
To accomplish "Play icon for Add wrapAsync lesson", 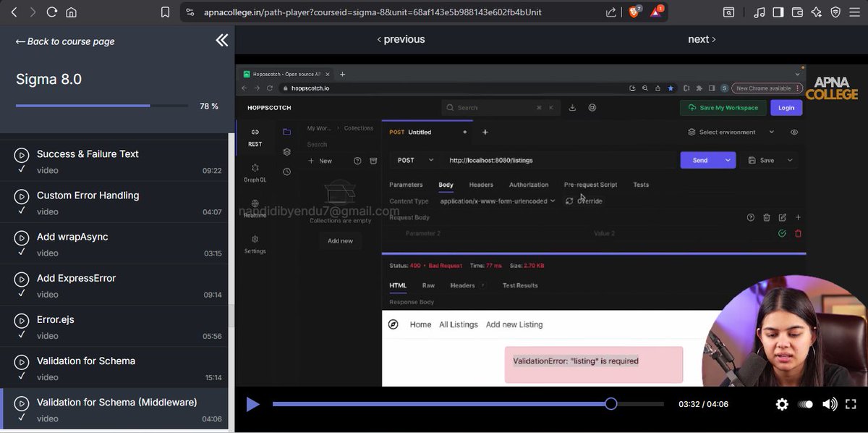I will point(22,237).
